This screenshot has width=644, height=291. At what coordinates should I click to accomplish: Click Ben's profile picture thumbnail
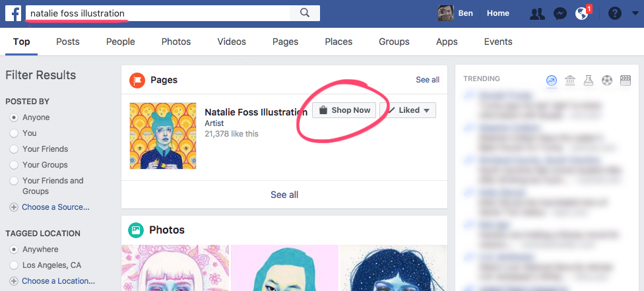(446, 13)
